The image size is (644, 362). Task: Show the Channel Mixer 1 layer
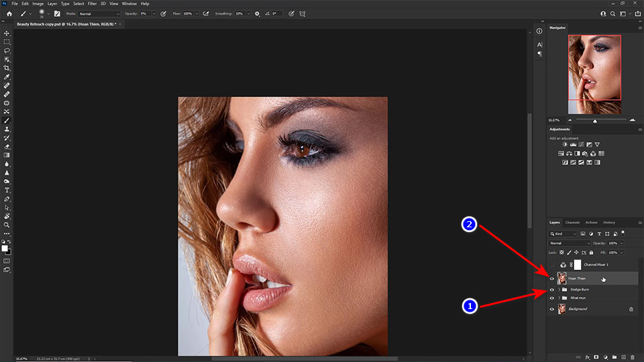552,265
